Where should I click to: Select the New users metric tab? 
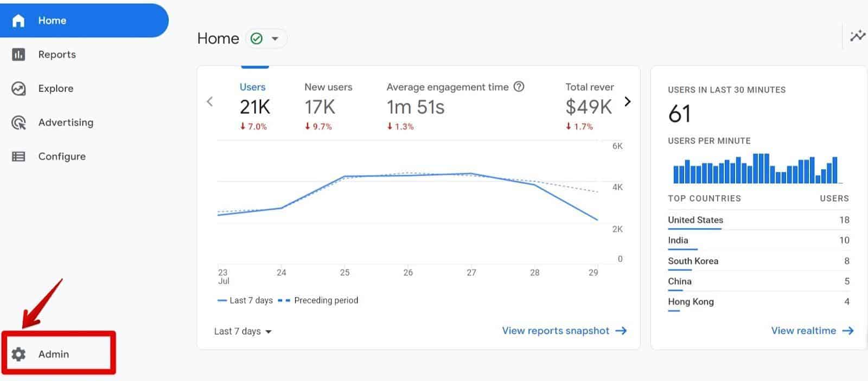coord(328,106)
